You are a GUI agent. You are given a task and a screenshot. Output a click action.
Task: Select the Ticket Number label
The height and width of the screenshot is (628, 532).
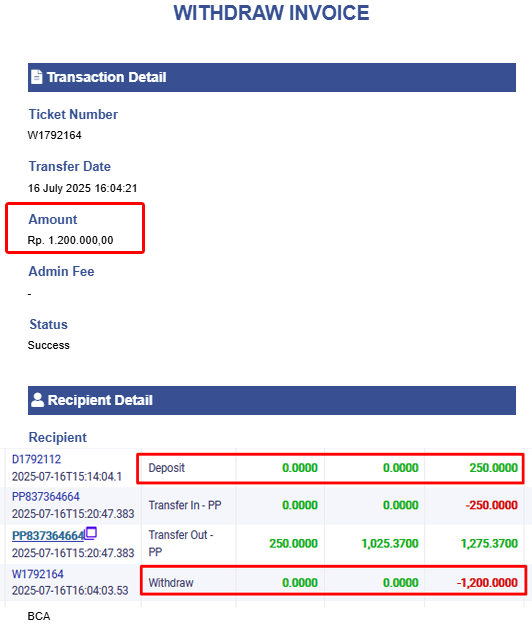[73, 115]
